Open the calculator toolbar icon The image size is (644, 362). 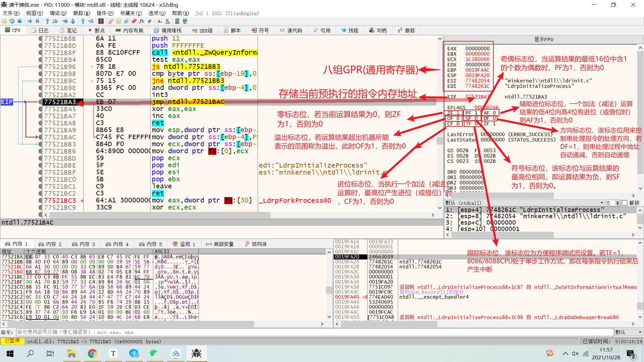pos(177,21)
